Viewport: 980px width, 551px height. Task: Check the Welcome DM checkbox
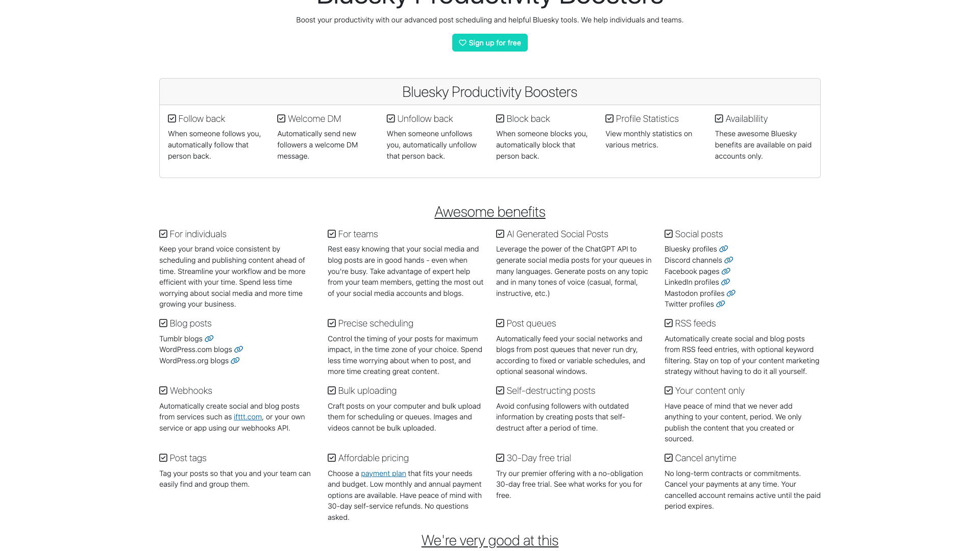click(x=281, y=118)
